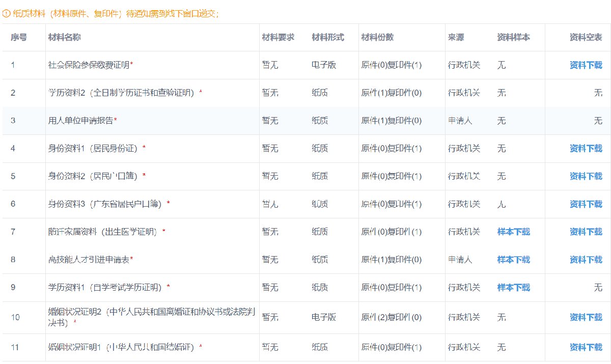Get 资料下载 for 高技能人才引进申请表
The height and width of the screenshot is (364, 611).
(x=586, y=260)
